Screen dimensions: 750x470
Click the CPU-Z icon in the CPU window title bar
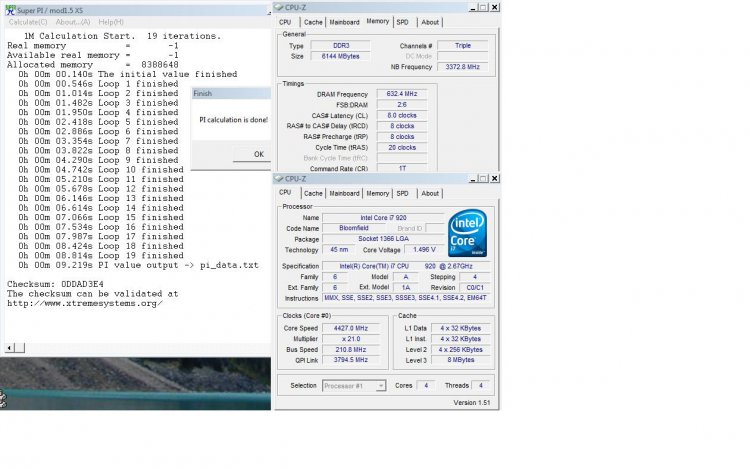click(x=278, y=178)
